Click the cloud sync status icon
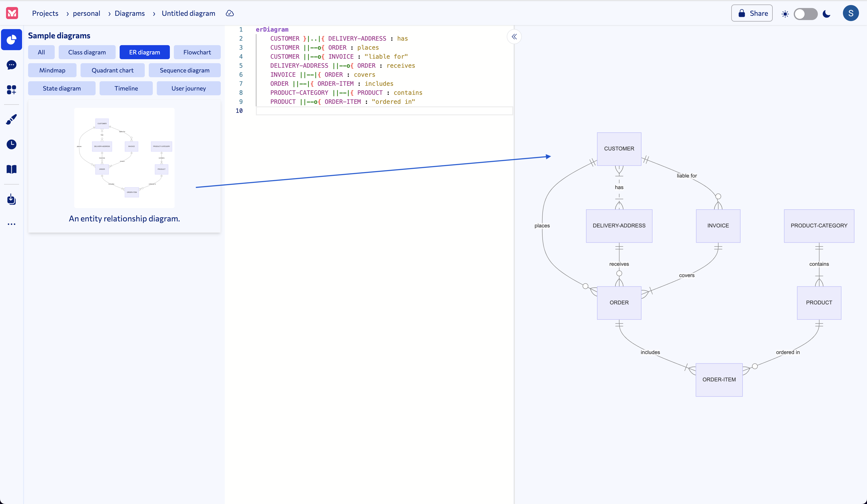 click(x=230, y=13)
